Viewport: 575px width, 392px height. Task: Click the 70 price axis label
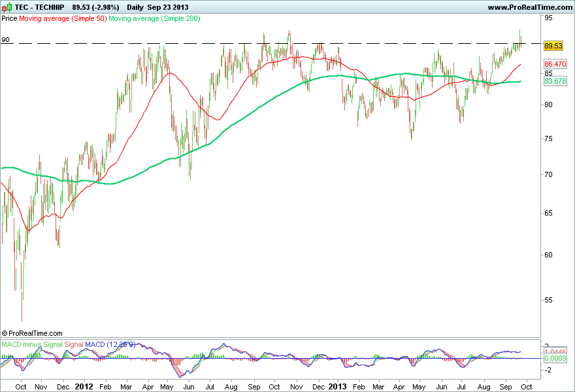548,174
